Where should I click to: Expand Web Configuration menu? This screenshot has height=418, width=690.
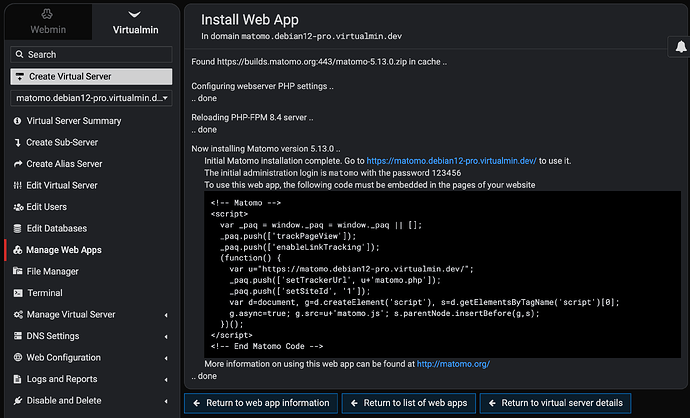click(63, 358)
